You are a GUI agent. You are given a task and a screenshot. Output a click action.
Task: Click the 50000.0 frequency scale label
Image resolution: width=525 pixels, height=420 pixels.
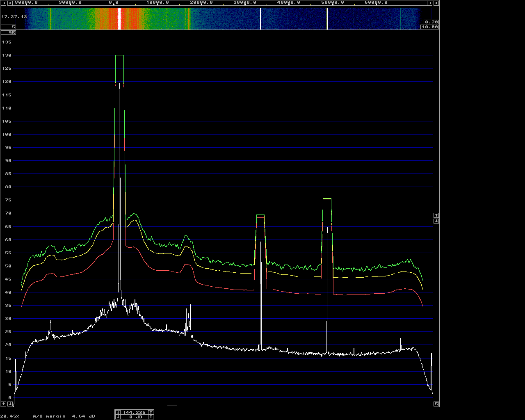[x=332, y=2]
